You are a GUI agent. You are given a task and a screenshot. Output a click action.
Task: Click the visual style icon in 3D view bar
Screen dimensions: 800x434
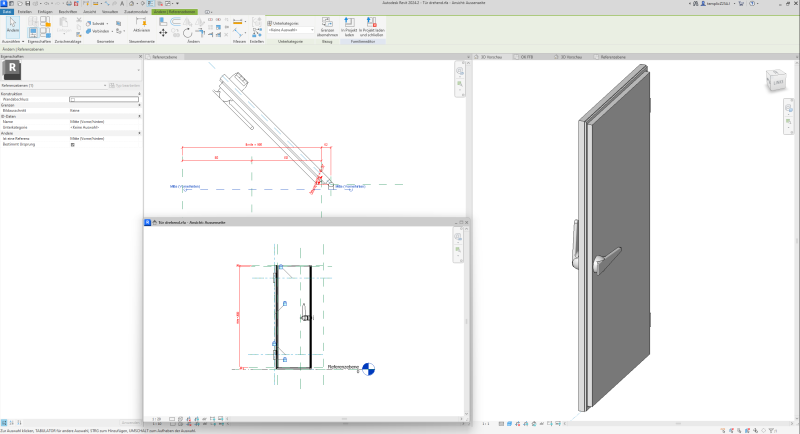509,423
